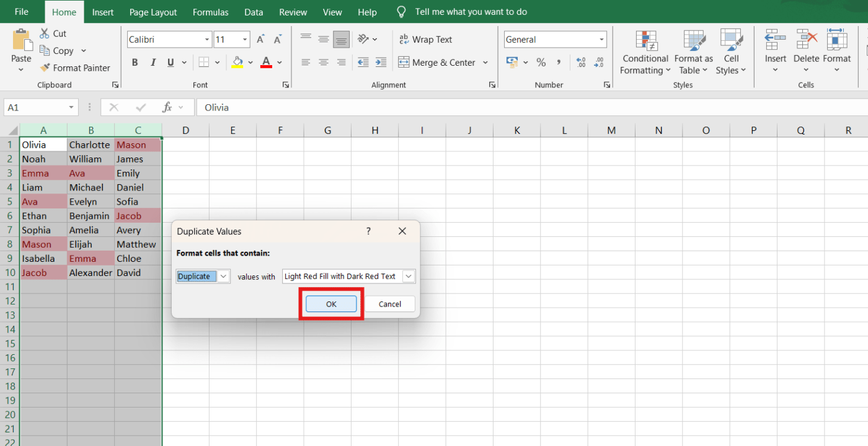
Task: Close the Duplicate Values dialog
Action: tap(402, 231)
